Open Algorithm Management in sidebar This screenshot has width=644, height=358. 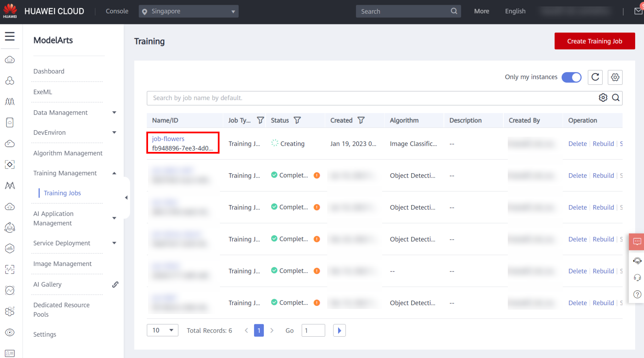click(x=68, y=153)
